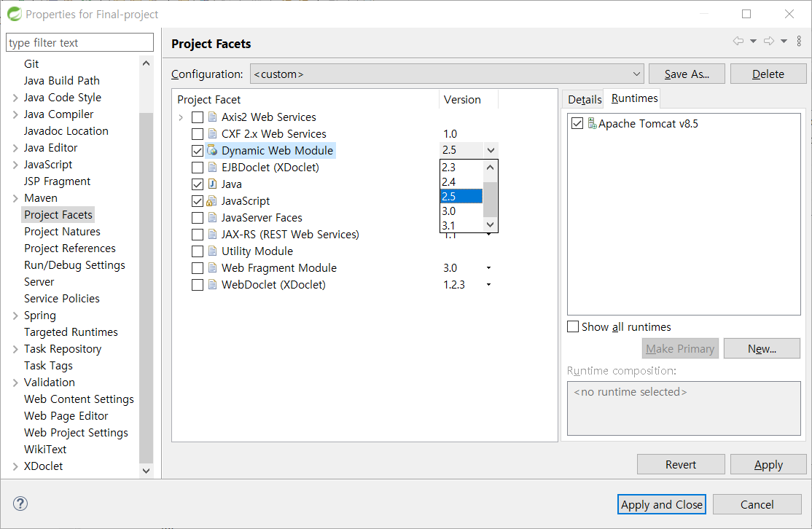The image size is (812, 529).
Task: Select version 3.1 in the dropdown list
Action: (x=461, y=225)
